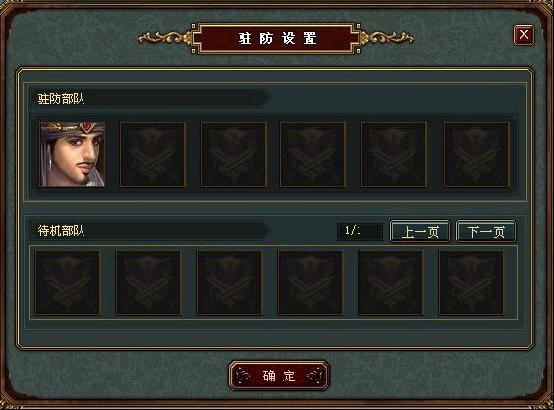Select the fifth empty 待机部队 standby slot
Screen dimensions: 554x410
390,283
